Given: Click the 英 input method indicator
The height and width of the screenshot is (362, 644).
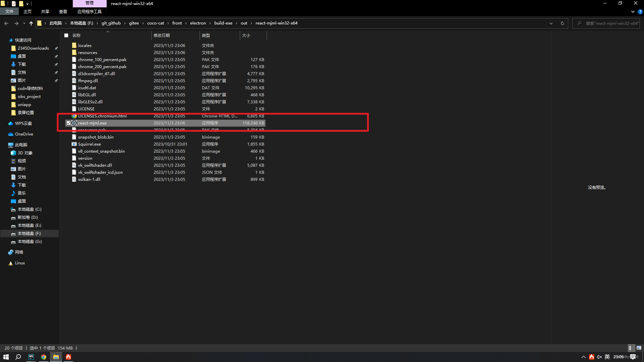Looking at the screenshot, I should (607, 357).
